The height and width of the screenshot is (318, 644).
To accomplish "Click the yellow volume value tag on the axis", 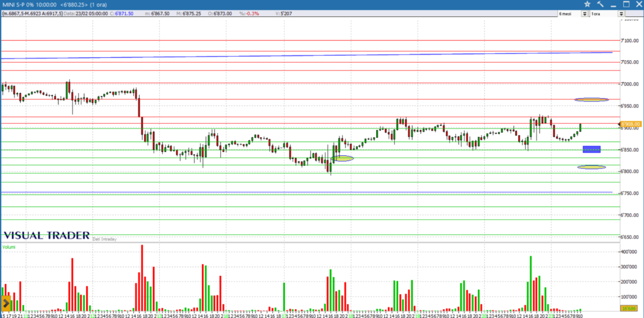I will click(630, 308).
